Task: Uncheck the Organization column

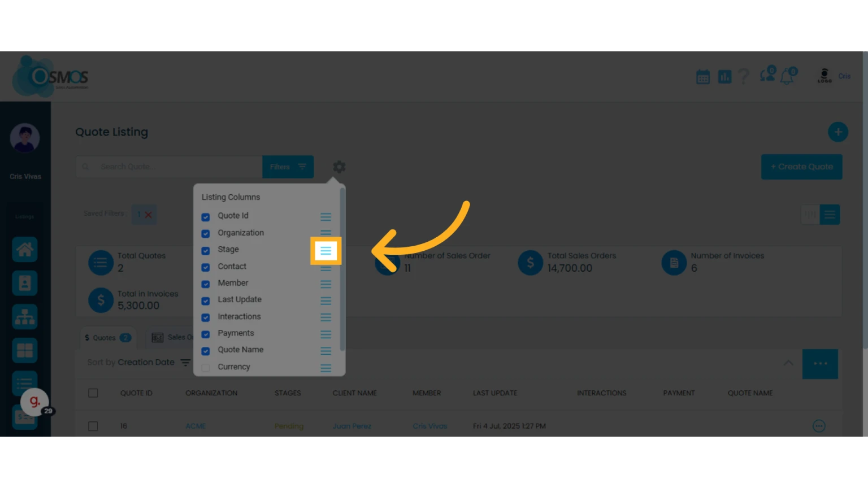Action: pos(206,234)
